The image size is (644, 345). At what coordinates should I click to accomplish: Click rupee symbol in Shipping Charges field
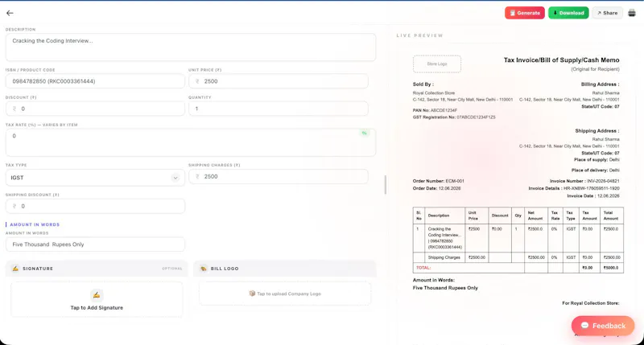click(x=197, y=176)
